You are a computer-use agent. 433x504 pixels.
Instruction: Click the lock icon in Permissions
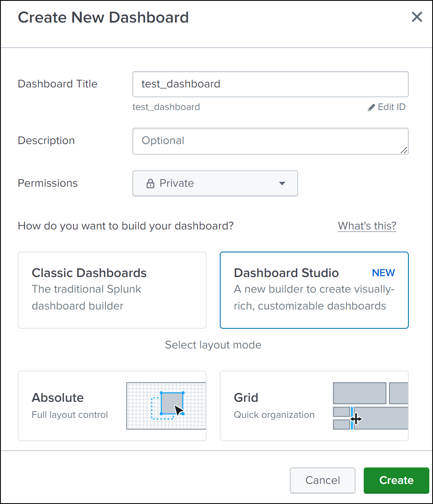(150, 183)
